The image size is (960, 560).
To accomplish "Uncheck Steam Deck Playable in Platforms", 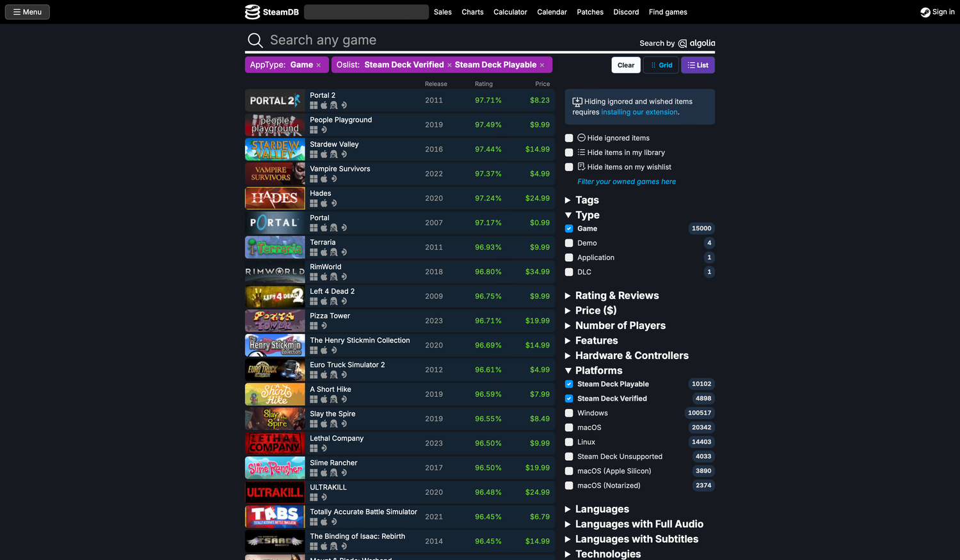I will click(x=569, y=384).
